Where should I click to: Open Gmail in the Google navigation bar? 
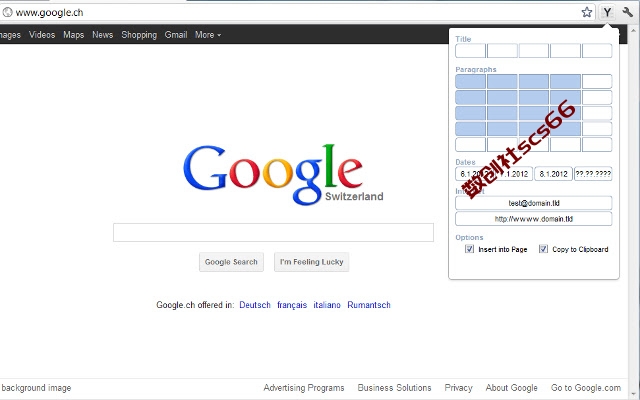coord(176,35)
